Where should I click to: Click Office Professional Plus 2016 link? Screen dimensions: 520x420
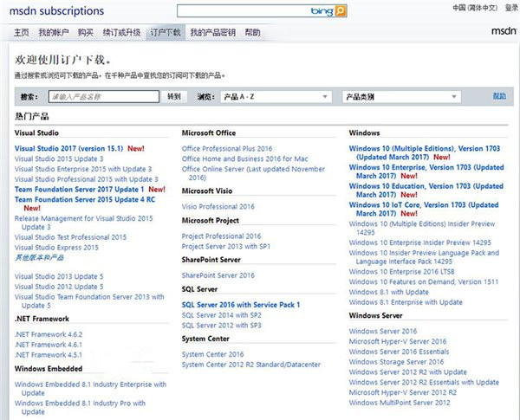226,148
